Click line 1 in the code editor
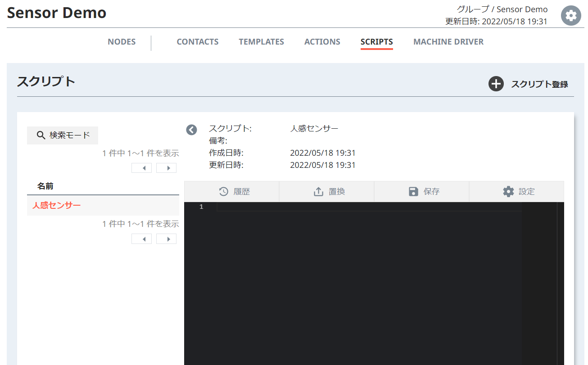The width and height of the screenshot is (588, 365). [315, 207]
